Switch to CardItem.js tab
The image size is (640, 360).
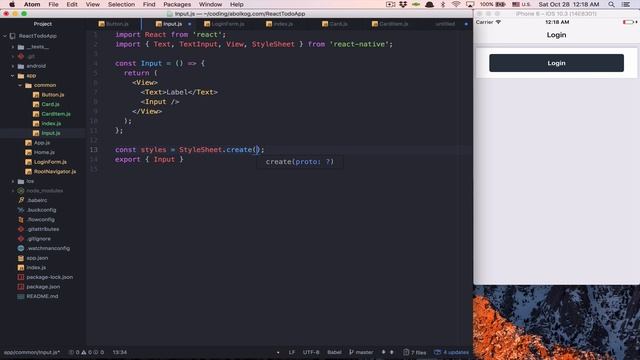pyautogui.click(x=390, y=24)
